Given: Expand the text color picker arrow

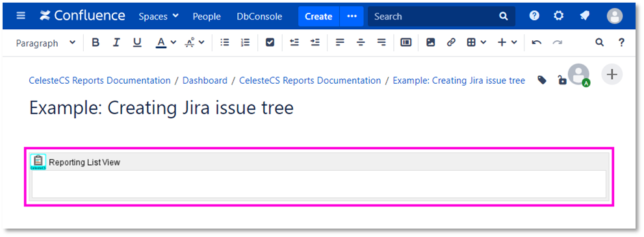Looking at the screenshot, I should coord(173,43).
